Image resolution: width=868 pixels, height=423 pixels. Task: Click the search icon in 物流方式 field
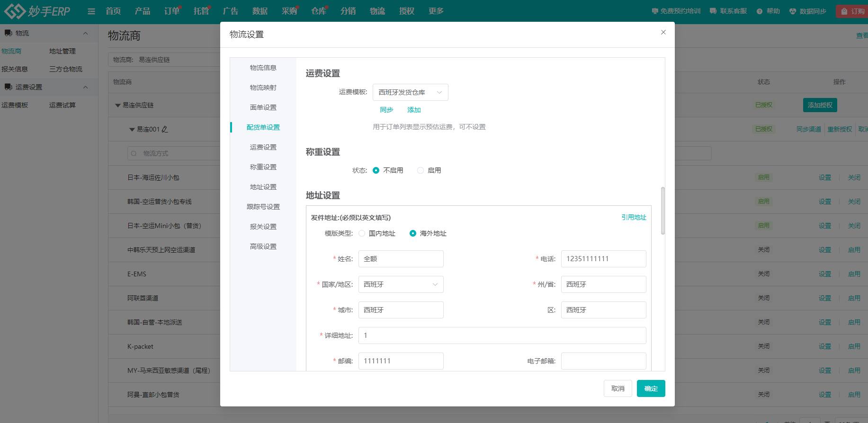pyautogui.click(x=134, y=153)
